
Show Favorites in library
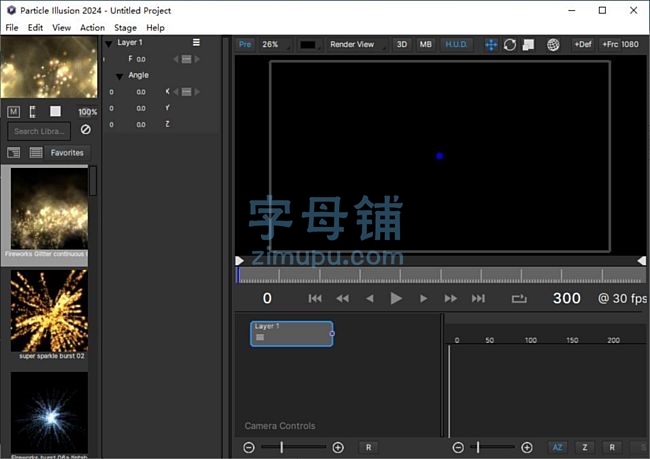[67, 153]
